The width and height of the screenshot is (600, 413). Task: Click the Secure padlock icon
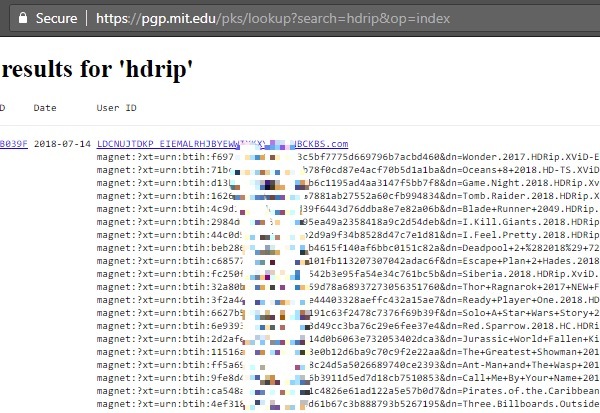coord(23,18)
